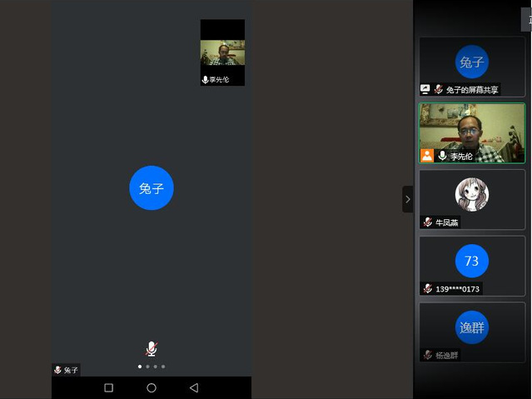Click the 兔子 avatar in the participant list

tap(471, 62)
